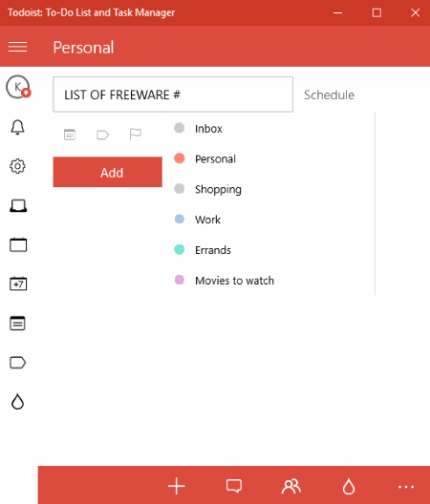Screen dimensions: 430x504
Task: Open the user profile avatar
Action: (18, 87)
